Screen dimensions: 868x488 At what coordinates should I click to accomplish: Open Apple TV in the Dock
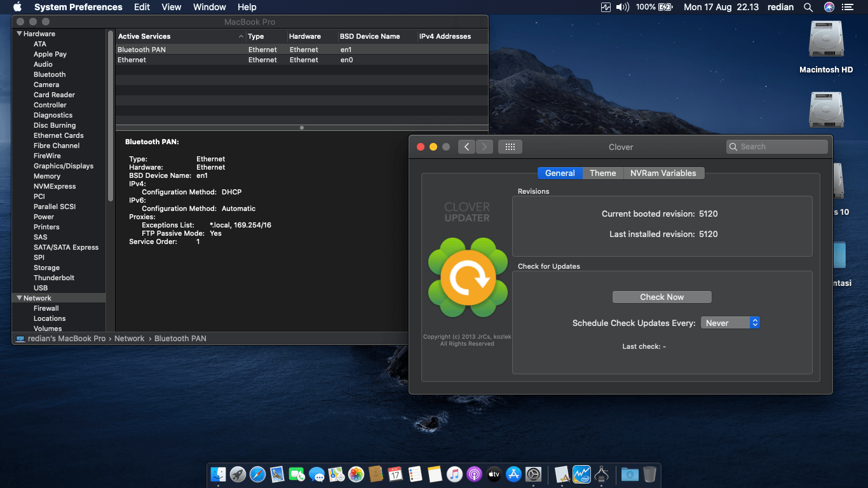[494, 474]
